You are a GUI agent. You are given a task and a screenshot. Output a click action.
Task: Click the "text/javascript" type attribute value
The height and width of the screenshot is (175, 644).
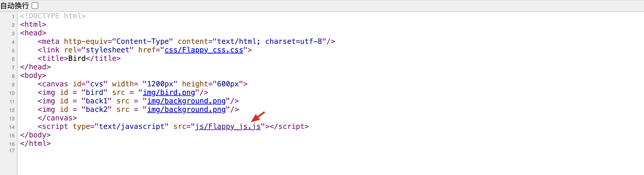coord(132,127)
